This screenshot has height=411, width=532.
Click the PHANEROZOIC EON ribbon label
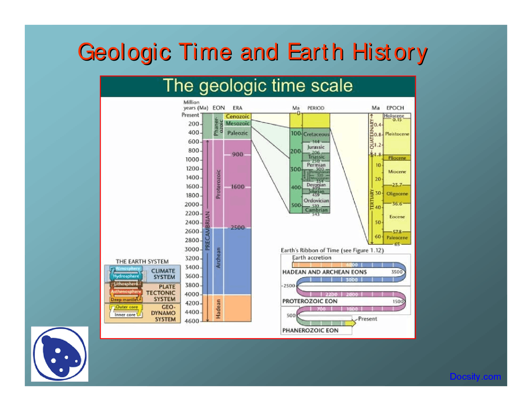coord(310,330)
